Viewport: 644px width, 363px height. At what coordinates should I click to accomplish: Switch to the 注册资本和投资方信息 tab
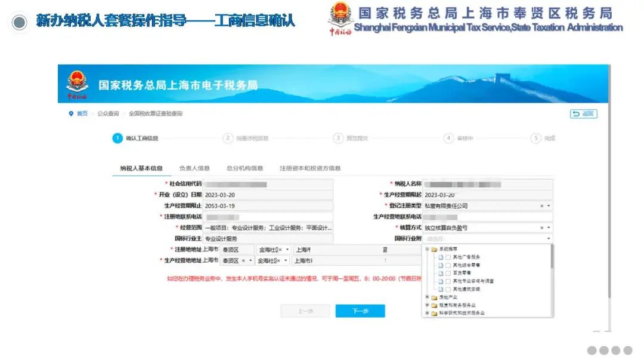click(310, 168)
